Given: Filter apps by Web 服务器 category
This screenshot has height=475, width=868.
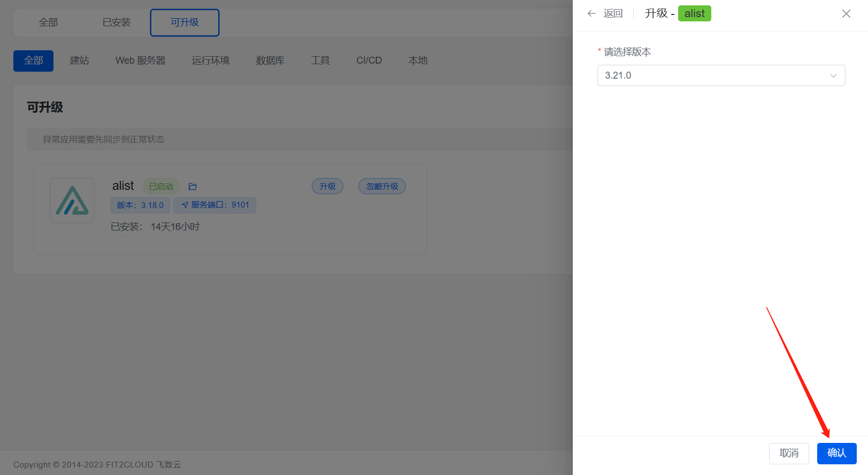Looking at the screenshot, I should pyautogui.click(x=141, y=60).
